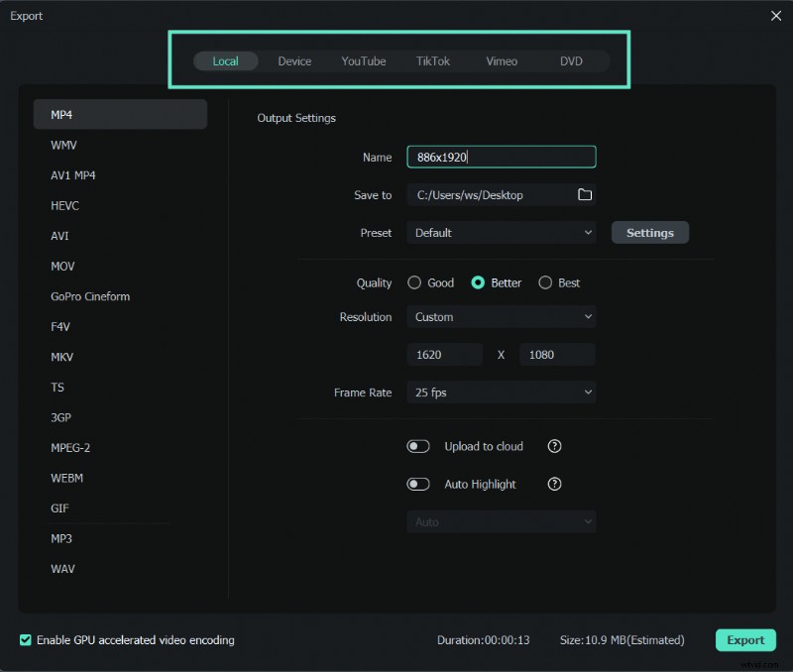Switch to the YouTube export tab
The width and height of the screenshot is (793, 672).
pos(363,60)
